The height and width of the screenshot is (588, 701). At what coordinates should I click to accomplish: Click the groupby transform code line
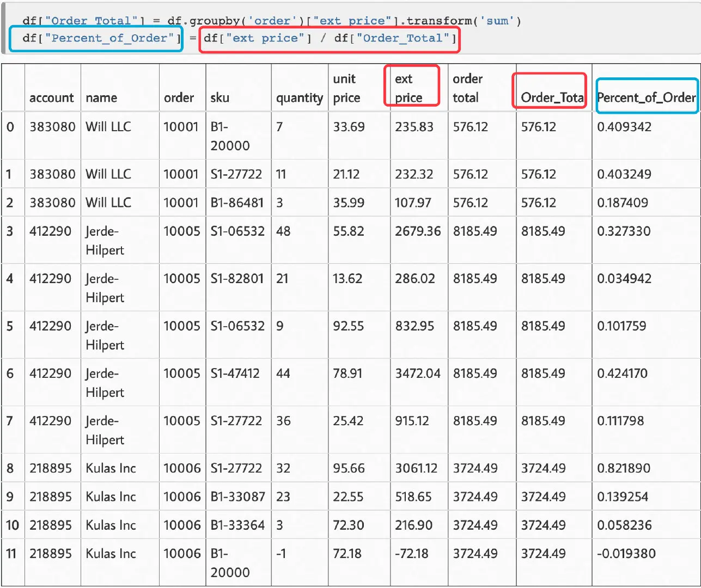point(272,21)
